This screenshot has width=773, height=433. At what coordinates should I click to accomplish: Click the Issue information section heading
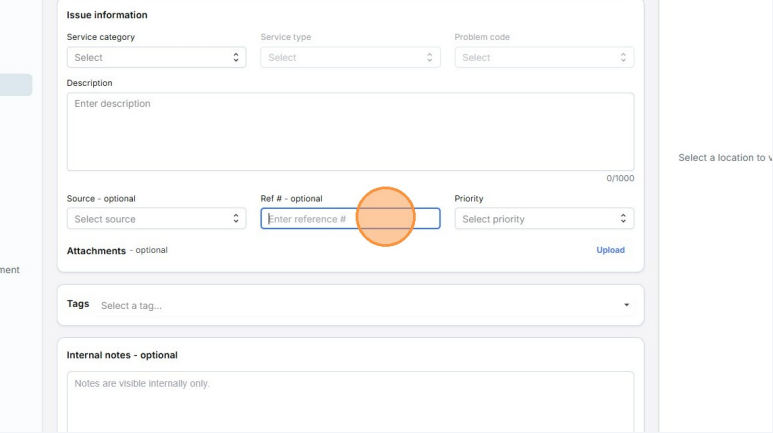[107, 15]
